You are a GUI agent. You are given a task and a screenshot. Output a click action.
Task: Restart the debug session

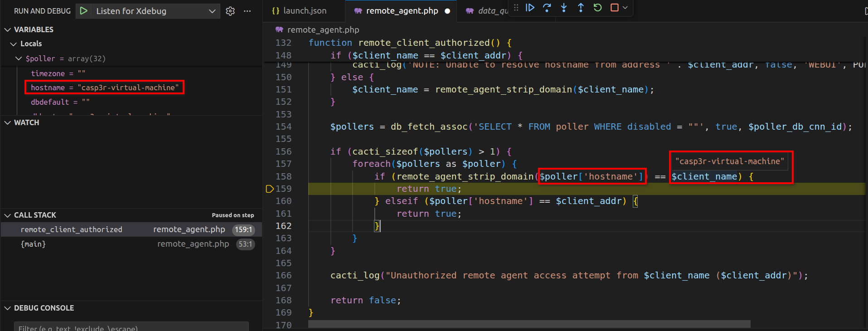[x=597, y=8]
